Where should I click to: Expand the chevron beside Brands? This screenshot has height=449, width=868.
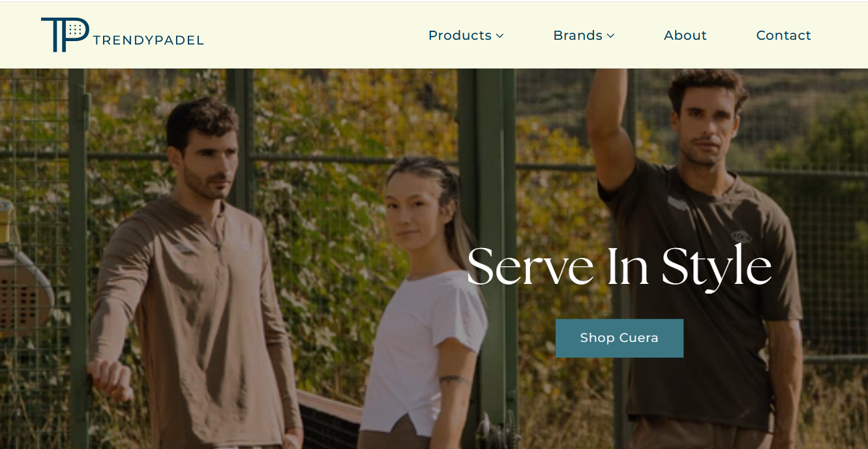[610, 36]
